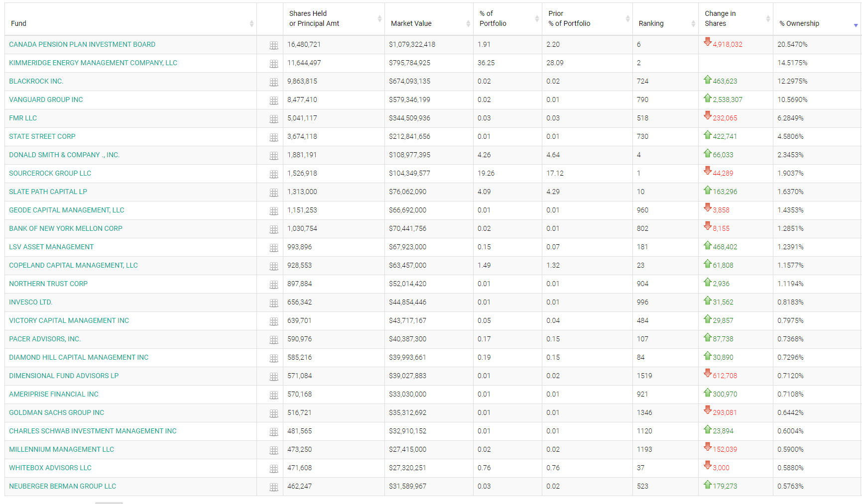The width and height of the screenshot is (862, 504).
Task: Open grid icon for Dimensional Fund Advisors row
Action: (274, 377)
